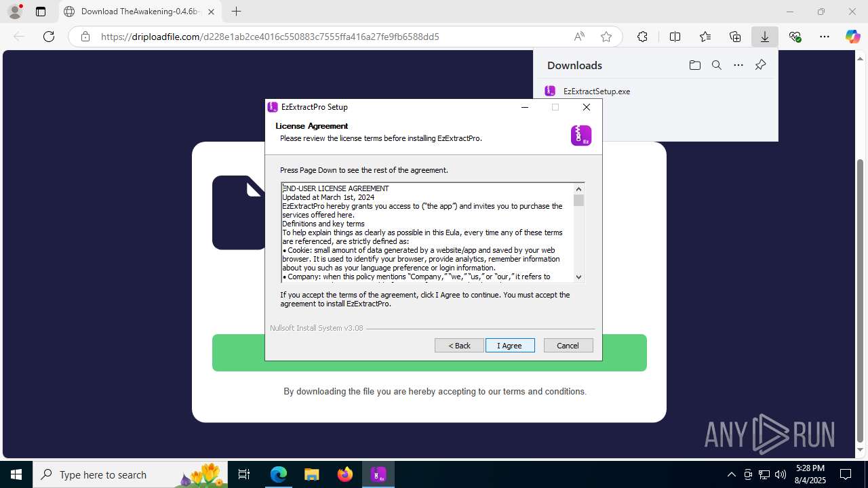Viewport: 868px width, 488px height.
Task: Click the address bar URL
Action: (270, 37)
